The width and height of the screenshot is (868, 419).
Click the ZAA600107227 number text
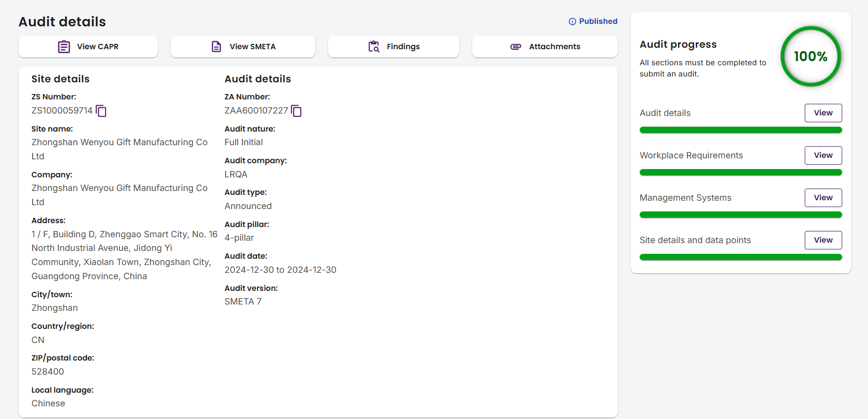coord(256,111)
